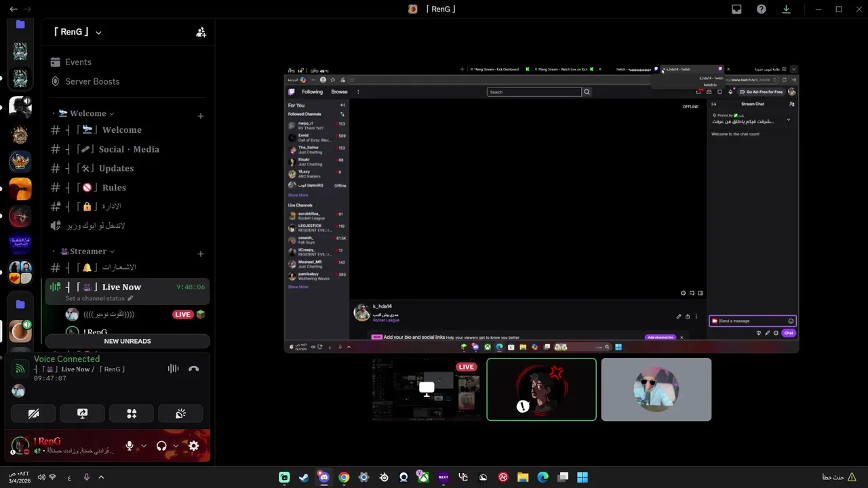The height and width of the screenshot is (488, 868).
Task: Go back with the title bar arrow
Action: pyautogui.click(x=13, y=9)
